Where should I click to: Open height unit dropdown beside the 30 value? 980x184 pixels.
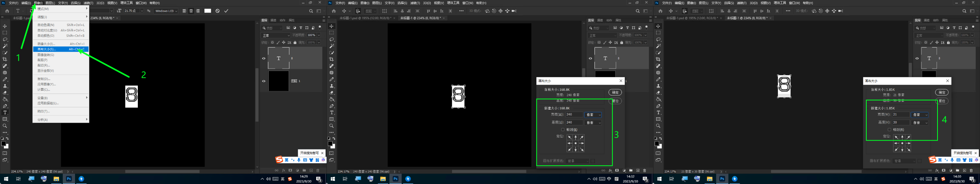click(x=920, y=123)
